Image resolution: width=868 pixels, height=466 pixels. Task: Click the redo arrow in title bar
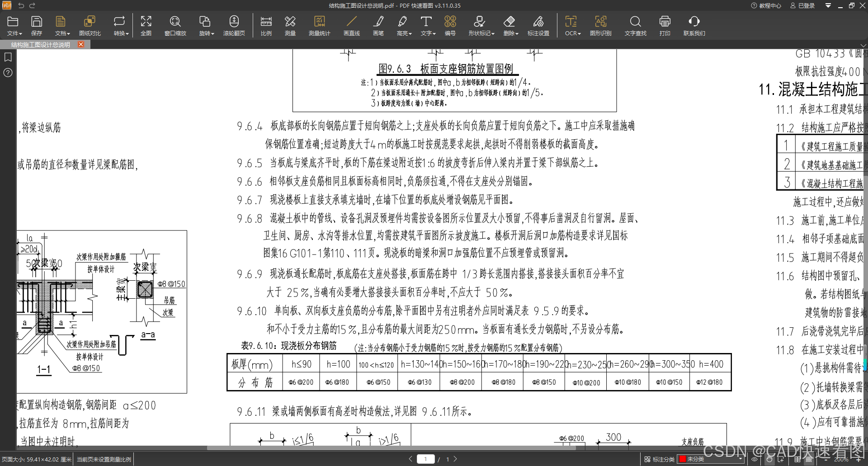point(32,5)
